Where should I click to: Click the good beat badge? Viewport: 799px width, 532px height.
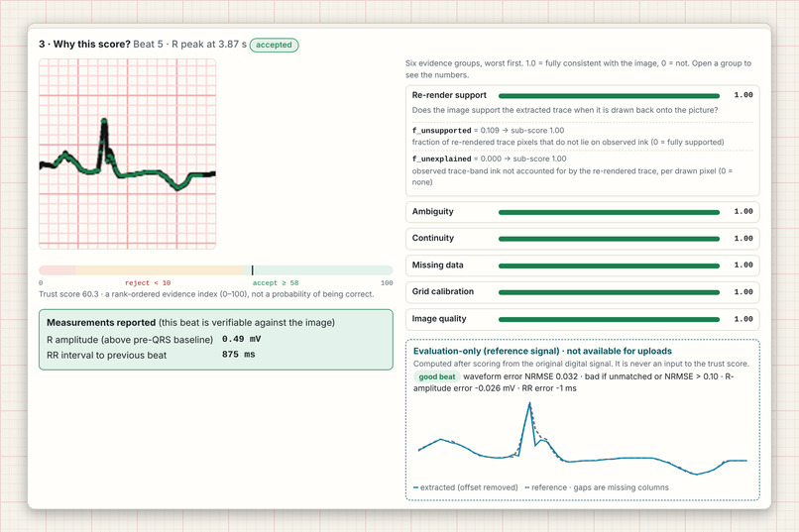[x=437, y=376]
